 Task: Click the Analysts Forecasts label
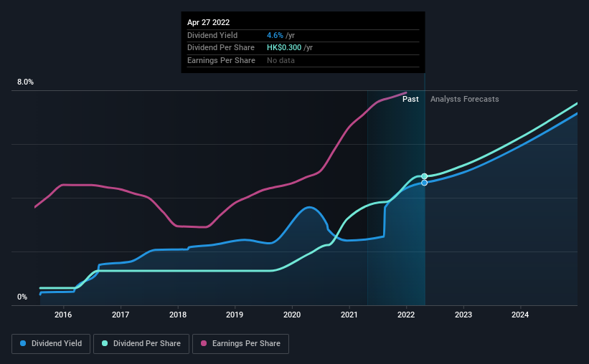[465, 99]
